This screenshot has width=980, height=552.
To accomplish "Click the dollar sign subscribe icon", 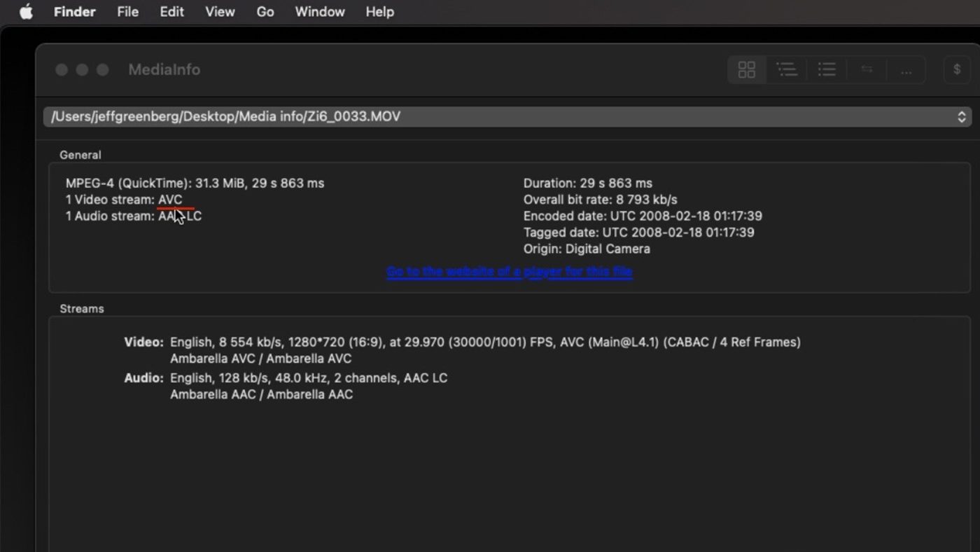I will [x=957, y=69].
